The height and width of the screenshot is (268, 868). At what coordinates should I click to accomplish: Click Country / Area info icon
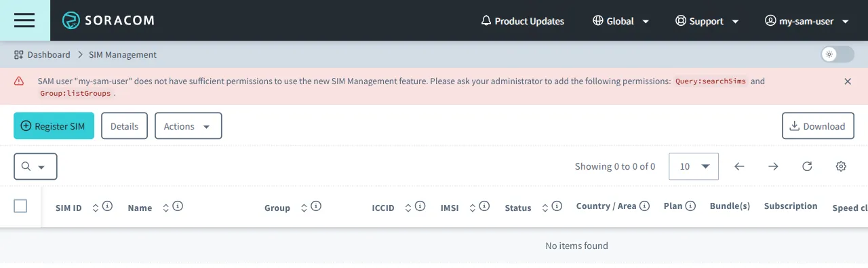pyautogui.click(x=644, y=206)
